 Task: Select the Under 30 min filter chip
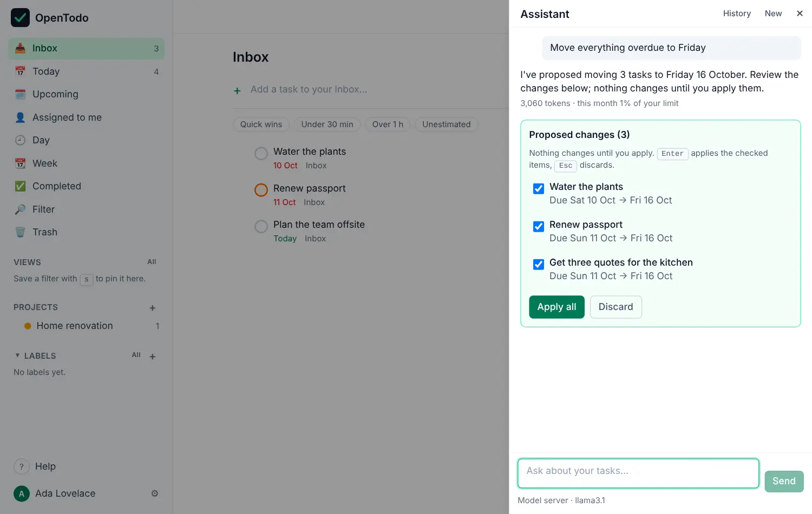click(x=327, y=124)
